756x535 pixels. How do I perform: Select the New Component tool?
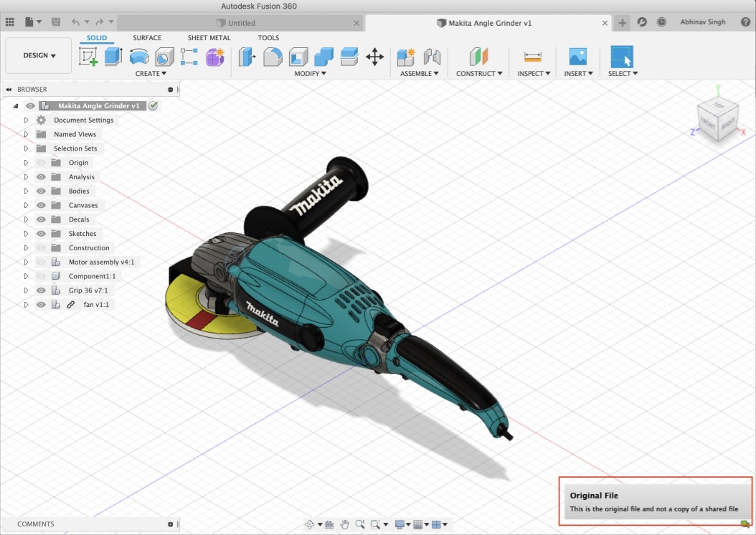406,57
